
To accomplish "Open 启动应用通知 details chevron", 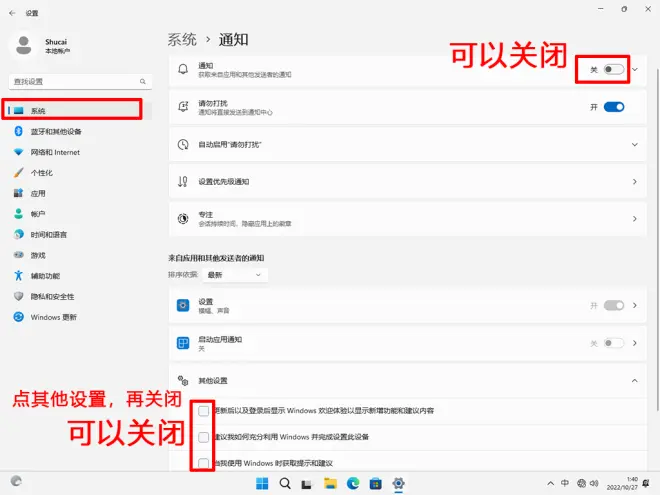I will pyautogui.click(x=635, y=343).
